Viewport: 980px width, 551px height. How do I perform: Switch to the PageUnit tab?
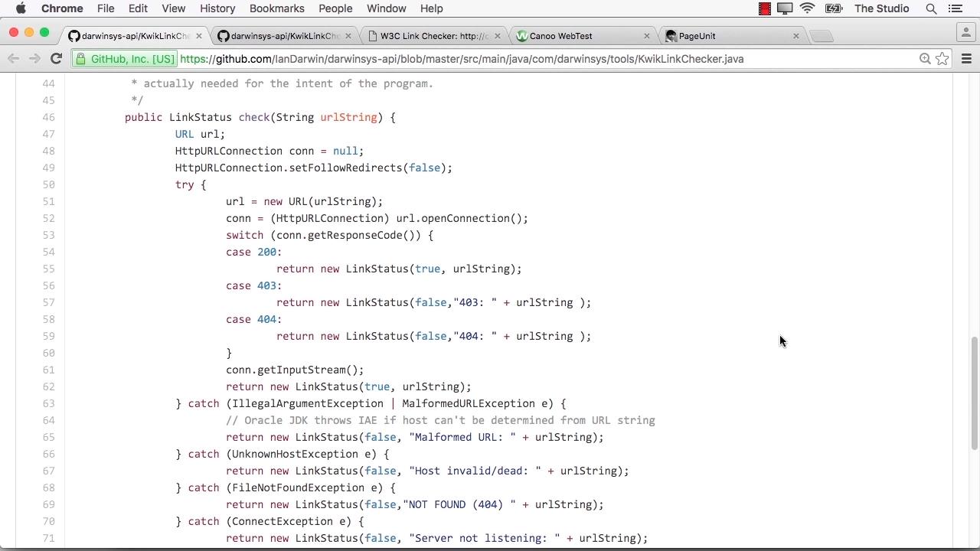click(x=731, y=36)
